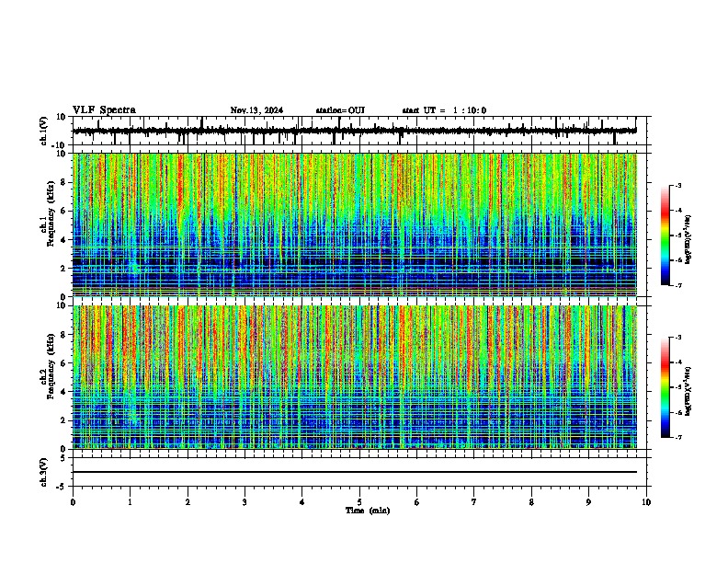The height and width of the screenshot is (563, 728).
Task: Click the '-7' value on the ch.2 colorbar
Action: coord(677,437)
